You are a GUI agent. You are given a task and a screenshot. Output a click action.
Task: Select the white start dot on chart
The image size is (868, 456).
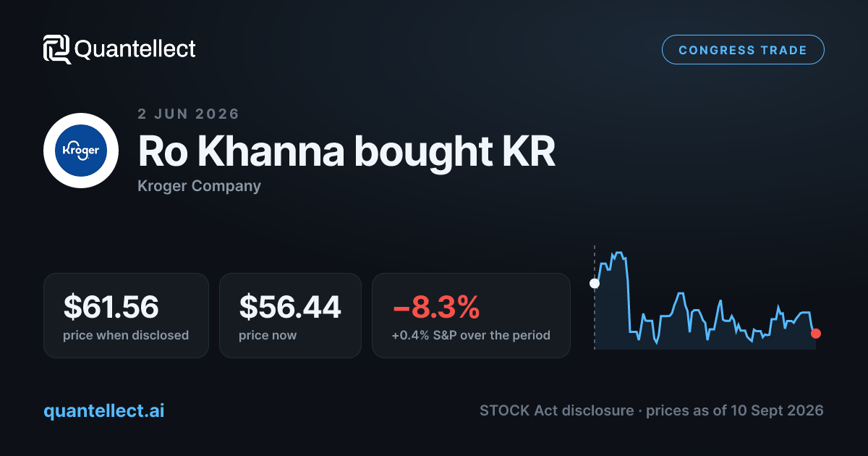[595, 283]
